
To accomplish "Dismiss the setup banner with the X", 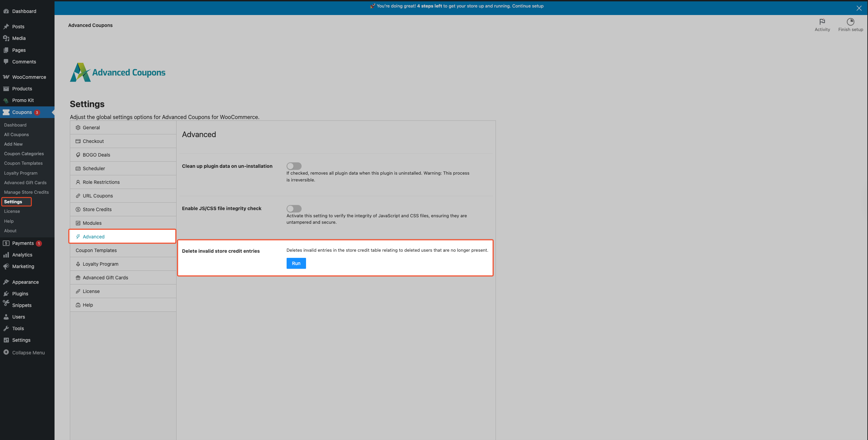I will coord(859,8).
